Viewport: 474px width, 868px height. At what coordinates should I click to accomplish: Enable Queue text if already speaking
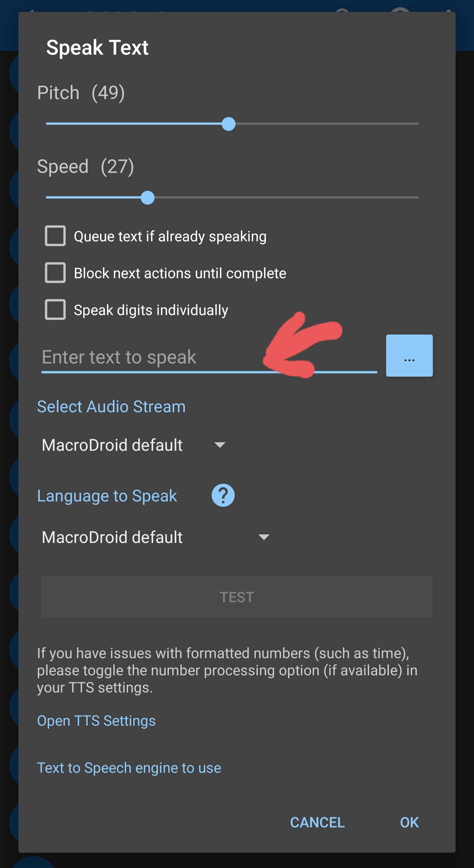pyautogui.click(x=55, y=236)
